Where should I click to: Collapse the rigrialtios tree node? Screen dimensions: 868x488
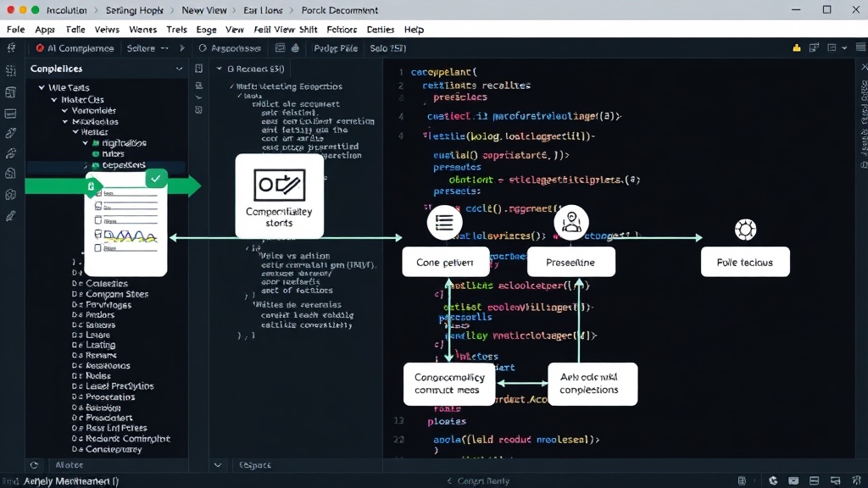coord(86,142)
